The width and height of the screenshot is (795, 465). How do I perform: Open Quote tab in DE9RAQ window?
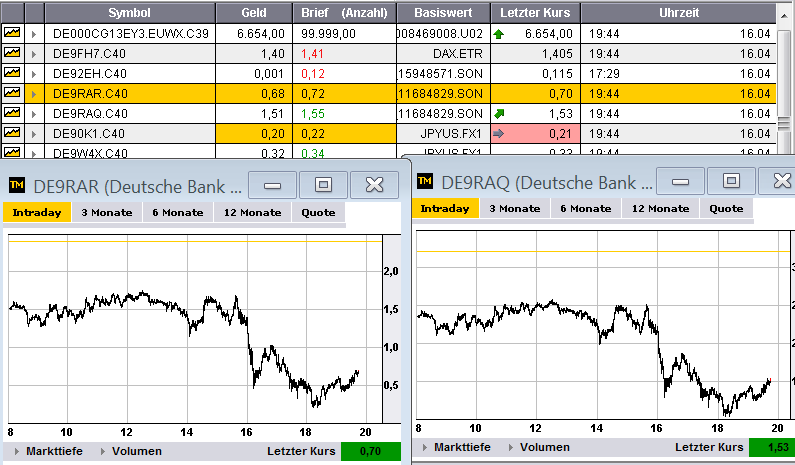tap(727, 208)
